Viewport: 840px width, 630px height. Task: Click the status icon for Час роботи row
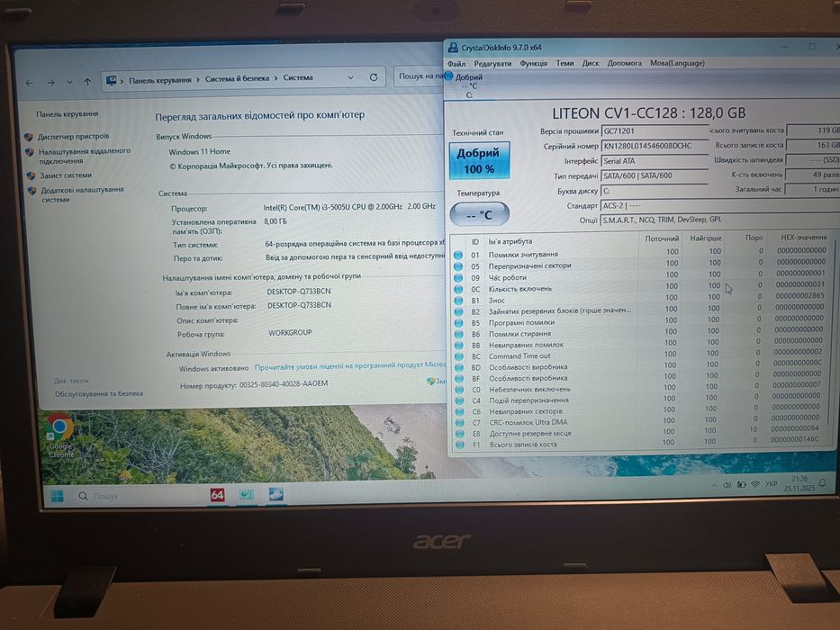458,277
